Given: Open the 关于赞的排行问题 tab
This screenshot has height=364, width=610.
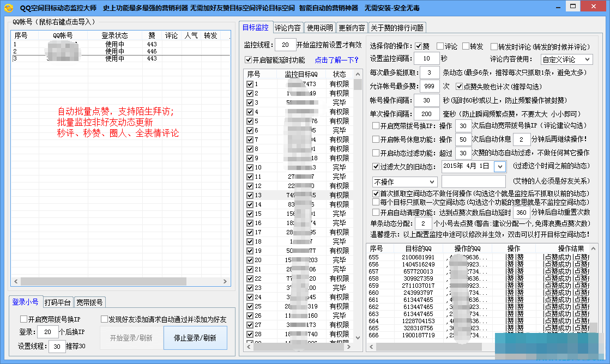Looking at the screenshot, I should (x=397, y=28).
